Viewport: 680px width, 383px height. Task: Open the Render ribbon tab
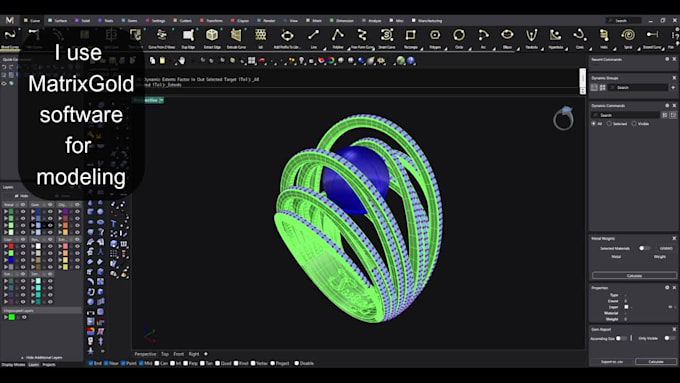pyautogui.click(x=266, y=20)
